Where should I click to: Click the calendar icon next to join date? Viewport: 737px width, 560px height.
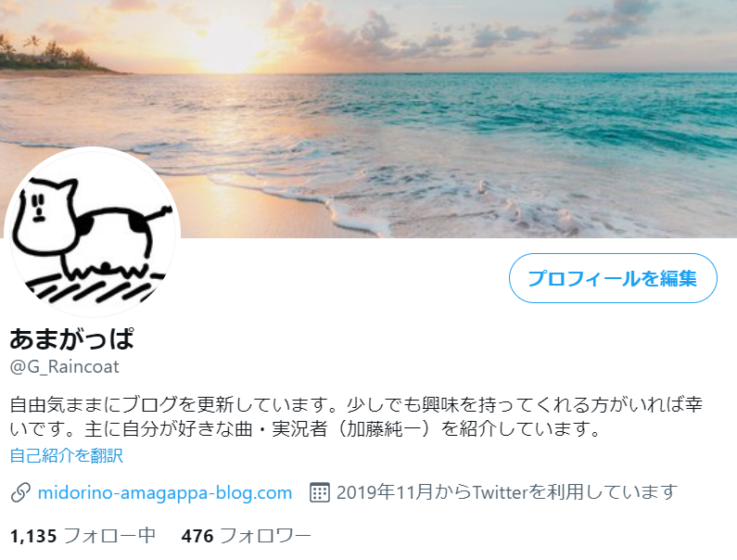(319, 492)
